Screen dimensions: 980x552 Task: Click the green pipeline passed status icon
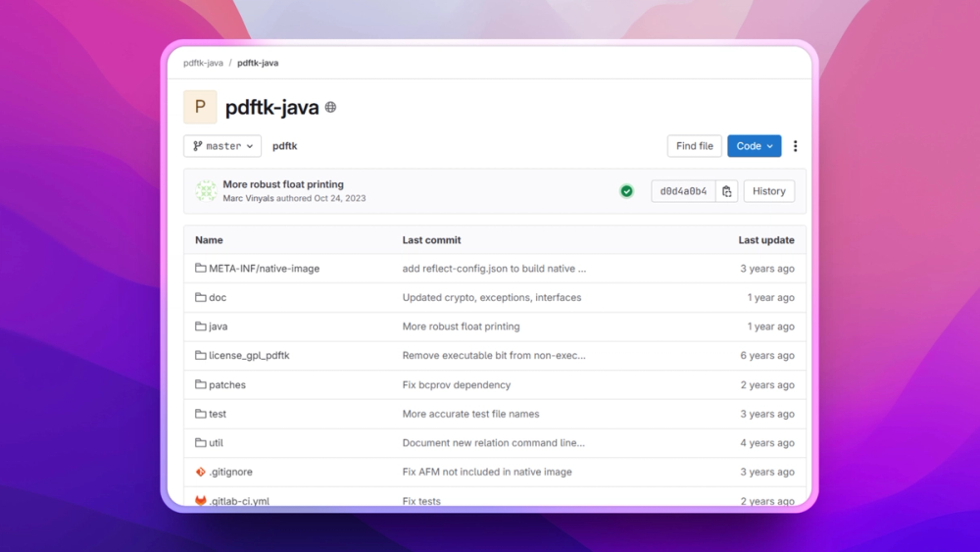[627, 191]
